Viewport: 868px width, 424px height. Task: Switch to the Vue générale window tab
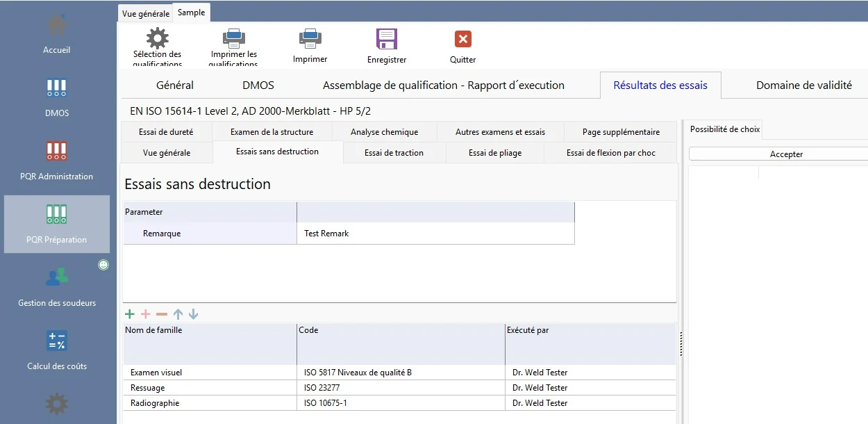pos(146,13)
